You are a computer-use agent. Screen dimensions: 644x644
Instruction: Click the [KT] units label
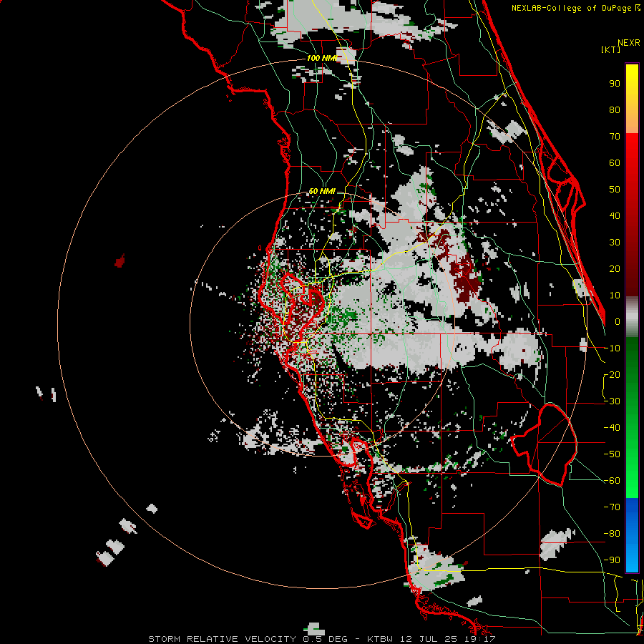(x=610, y=49)
